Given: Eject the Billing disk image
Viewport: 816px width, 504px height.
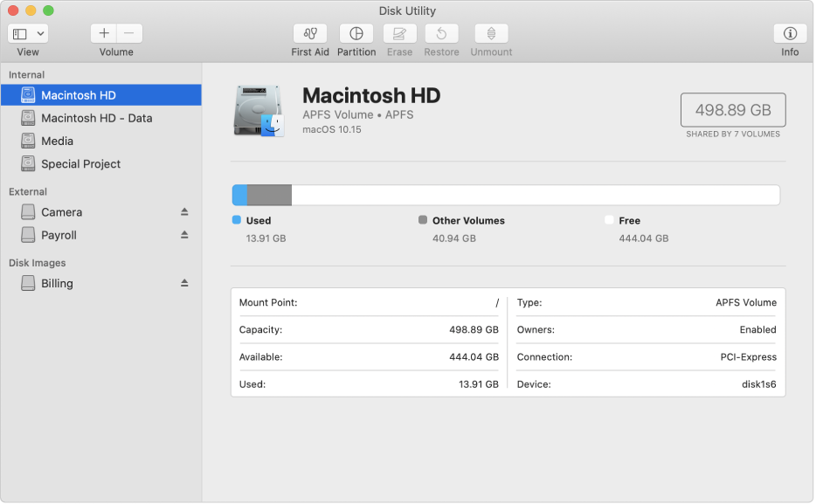Looking at the screenshot, I should 184,283.
